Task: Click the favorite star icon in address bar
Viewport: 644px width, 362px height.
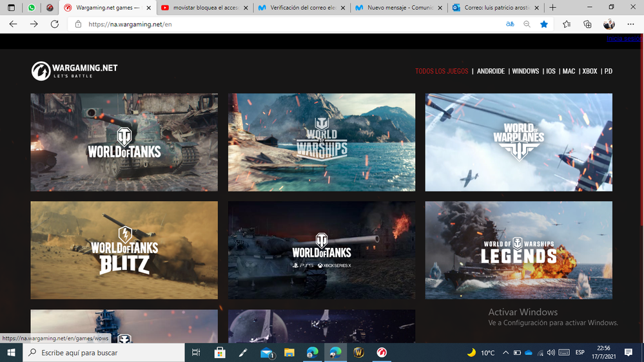Action: pyautogui.click(x=544, y=24)
